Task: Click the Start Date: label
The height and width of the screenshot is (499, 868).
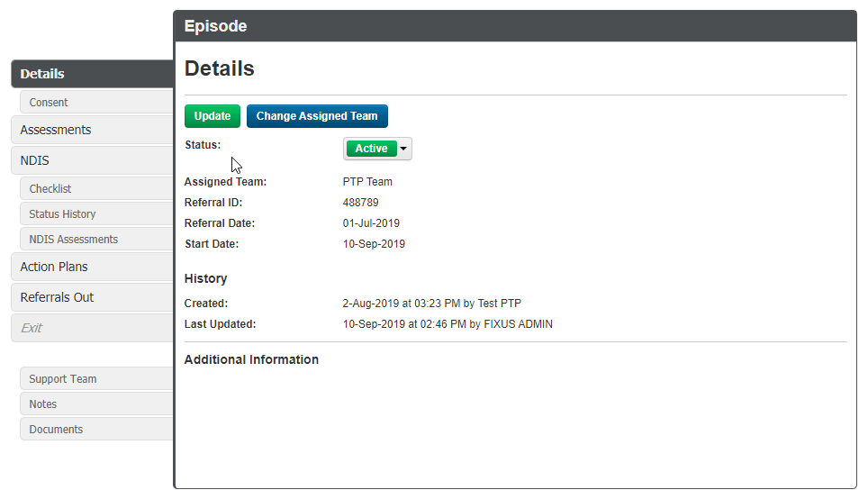Action: point(212,244)
